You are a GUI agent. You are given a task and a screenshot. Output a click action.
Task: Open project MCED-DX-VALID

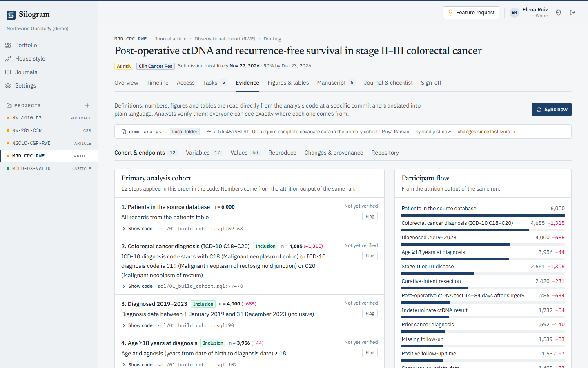49,168
